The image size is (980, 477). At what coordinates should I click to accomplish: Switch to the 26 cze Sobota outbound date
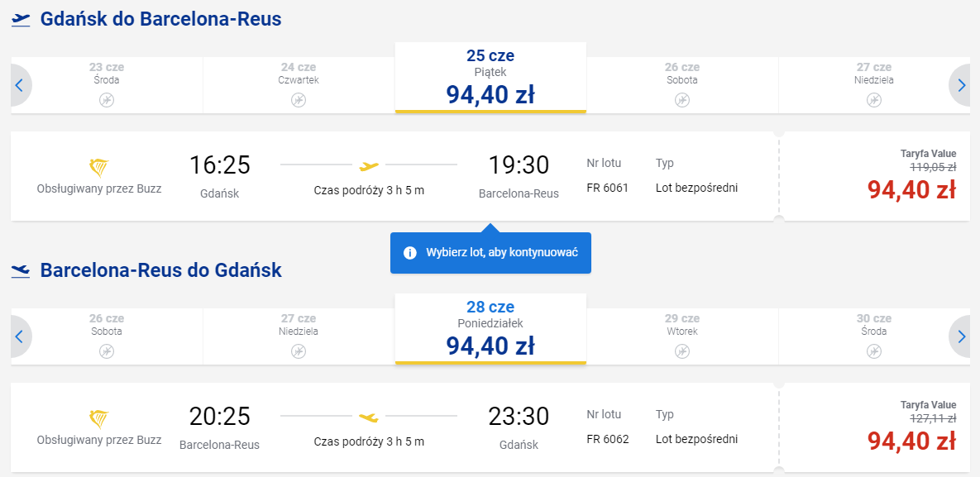click(682, 85)
